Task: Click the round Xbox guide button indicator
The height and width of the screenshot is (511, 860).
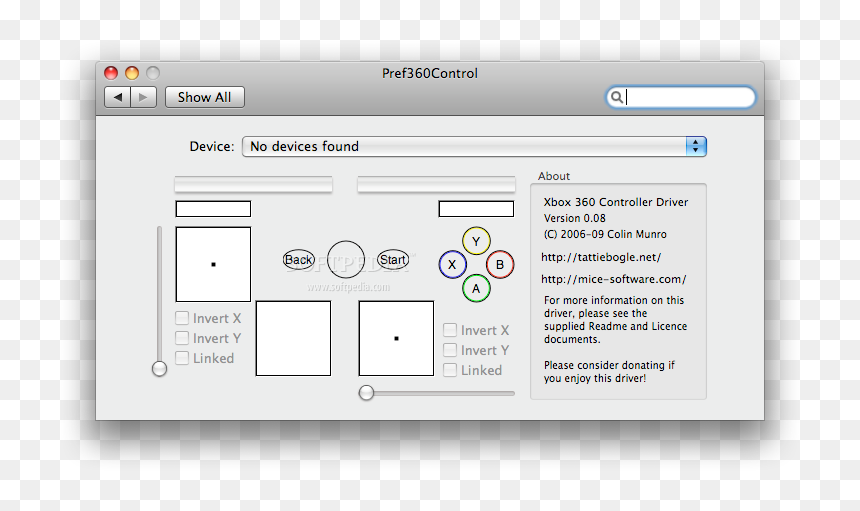Action: [346, 259]
